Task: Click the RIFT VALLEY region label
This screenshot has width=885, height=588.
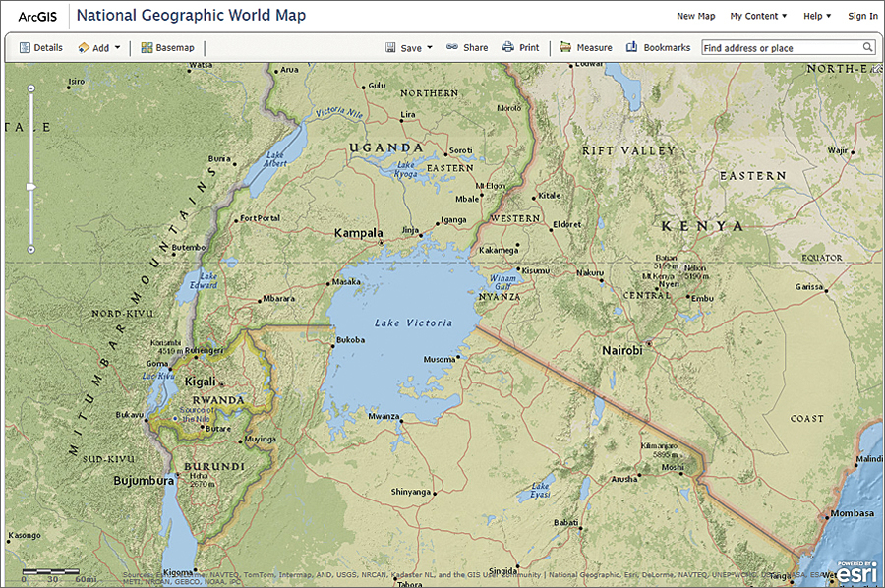Action: click(628, 151)
